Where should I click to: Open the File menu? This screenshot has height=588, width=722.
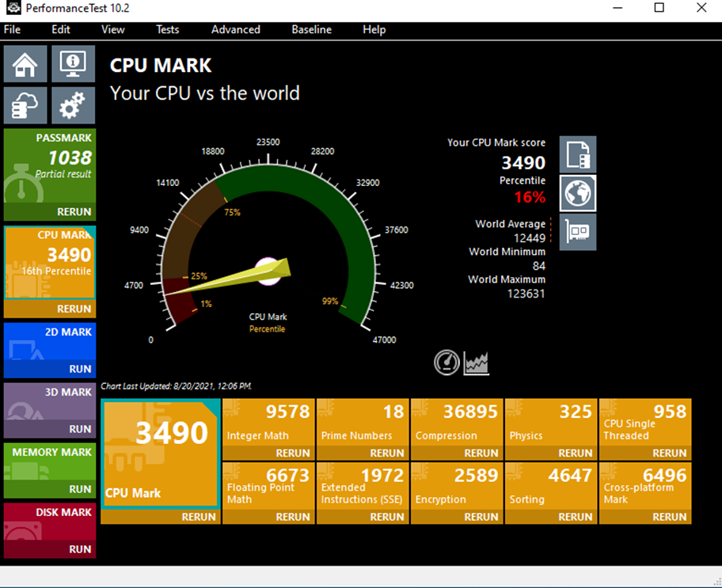point(12,29)
